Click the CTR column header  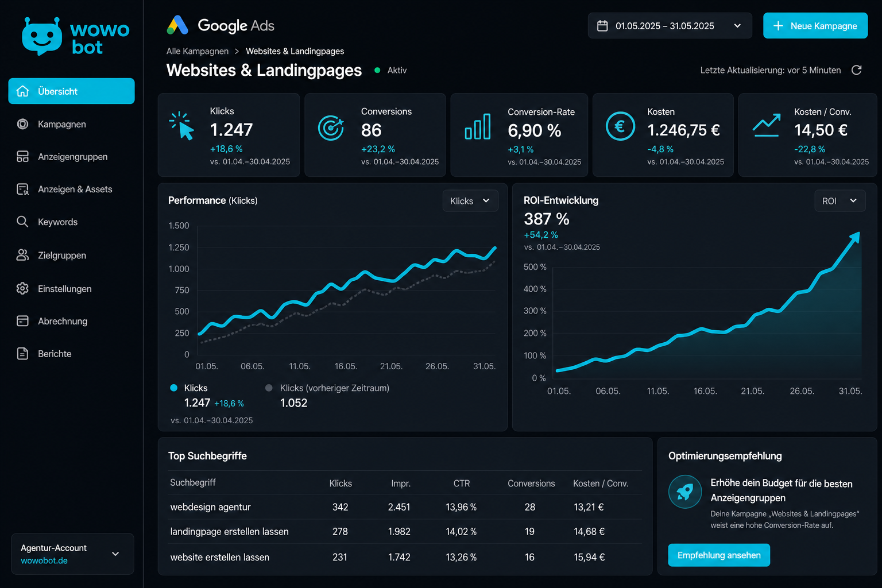tap(462, 483)
